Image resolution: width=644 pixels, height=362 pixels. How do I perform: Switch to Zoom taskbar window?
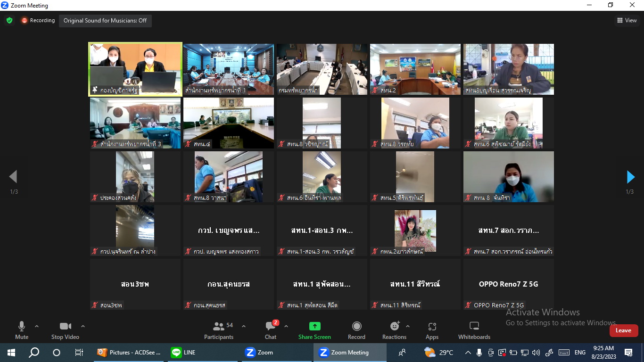(x=277, y=353)
